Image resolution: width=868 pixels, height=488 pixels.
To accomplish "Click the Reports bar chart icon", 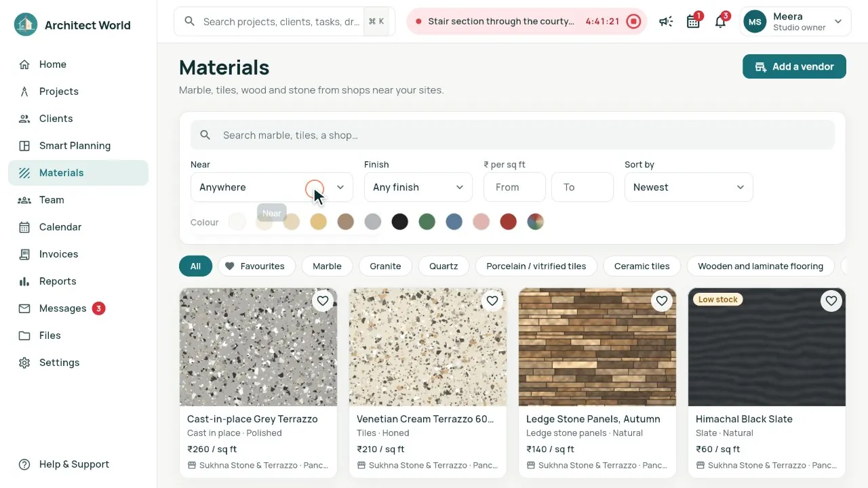I will pos(24,281).
